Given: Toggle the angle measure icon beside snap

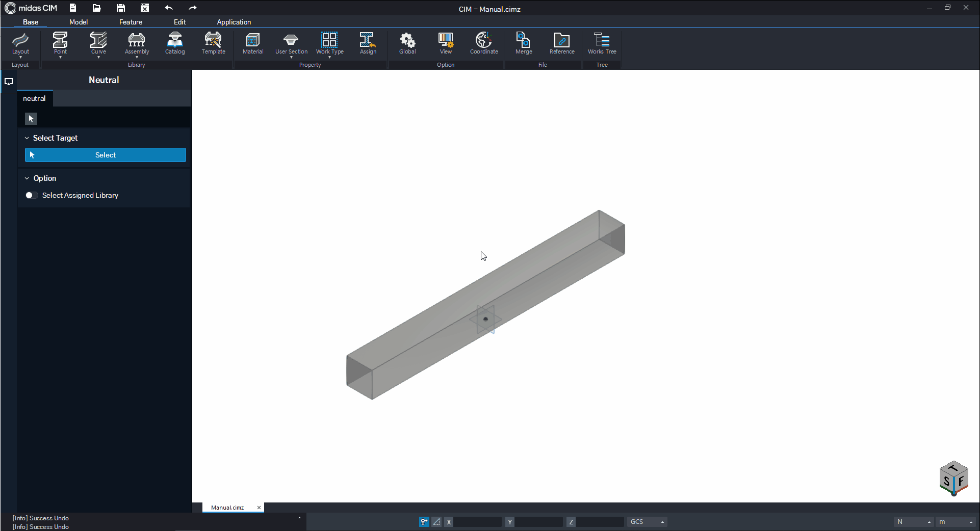Looking at the screenshot, I should [x=436, y=522].
